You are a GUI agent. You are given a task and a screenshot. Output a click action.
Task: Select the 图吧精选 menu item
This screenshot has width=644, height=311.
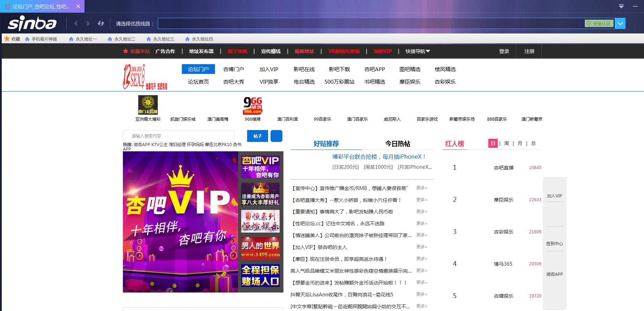[410, 69]
